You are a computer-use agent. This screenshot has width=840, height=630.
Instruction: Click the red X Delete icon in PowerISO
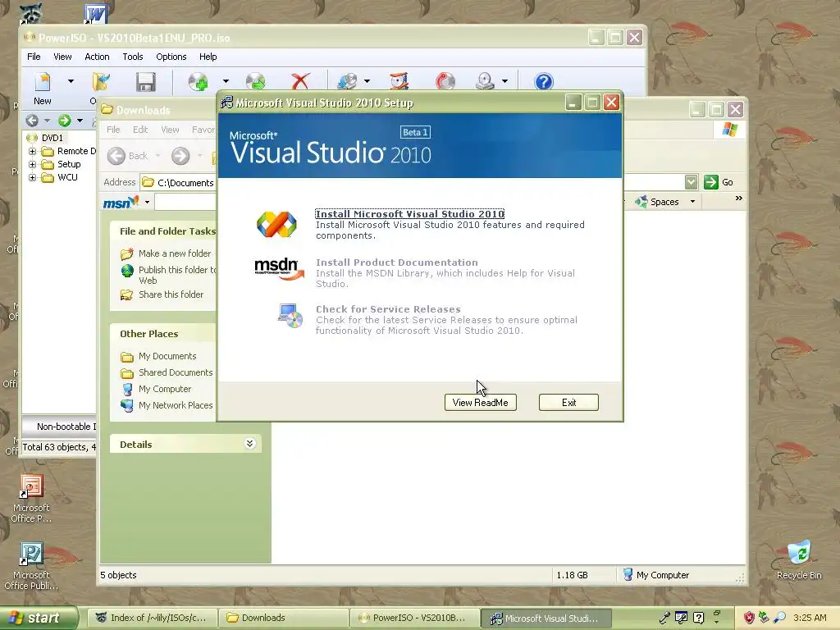click(300, 82)
